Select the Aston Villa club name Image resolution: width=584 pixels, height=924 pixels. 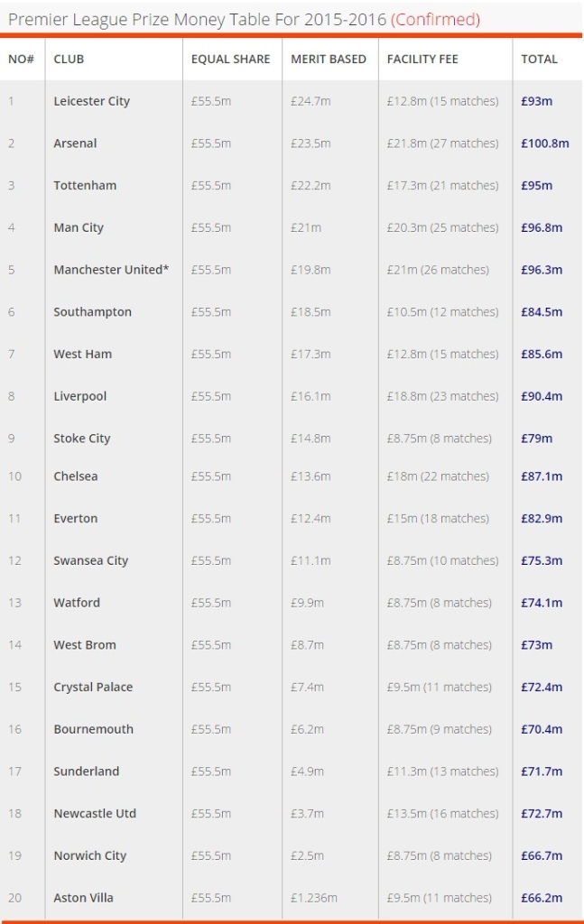(x=83, y=898)
